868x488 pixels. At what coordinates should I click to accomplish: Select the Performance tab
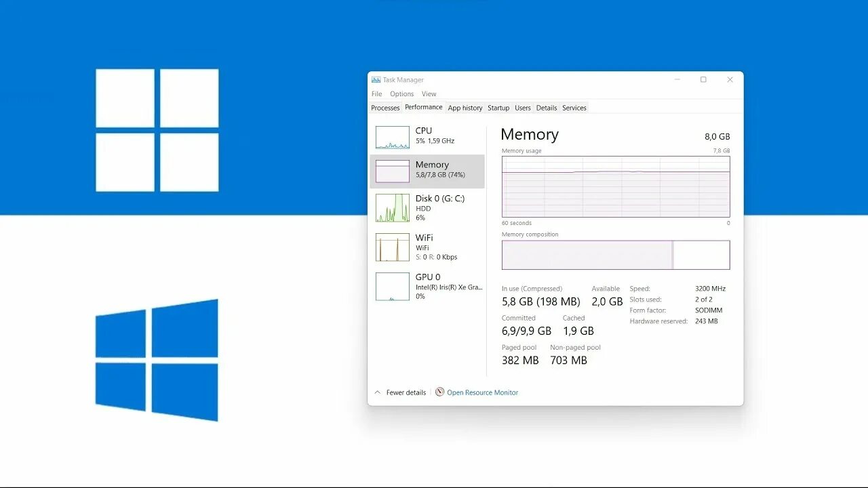pos(423,107)
